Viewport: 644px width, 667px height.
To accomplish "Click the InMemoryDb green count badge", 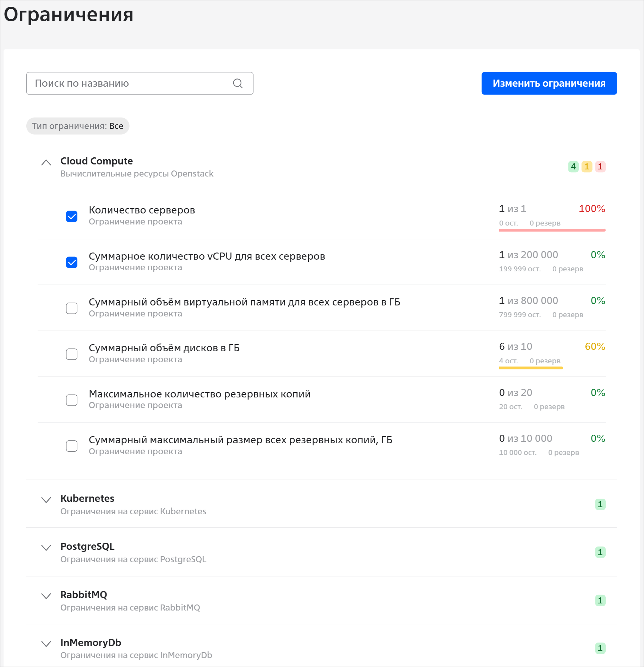I will tap(600, 648).
